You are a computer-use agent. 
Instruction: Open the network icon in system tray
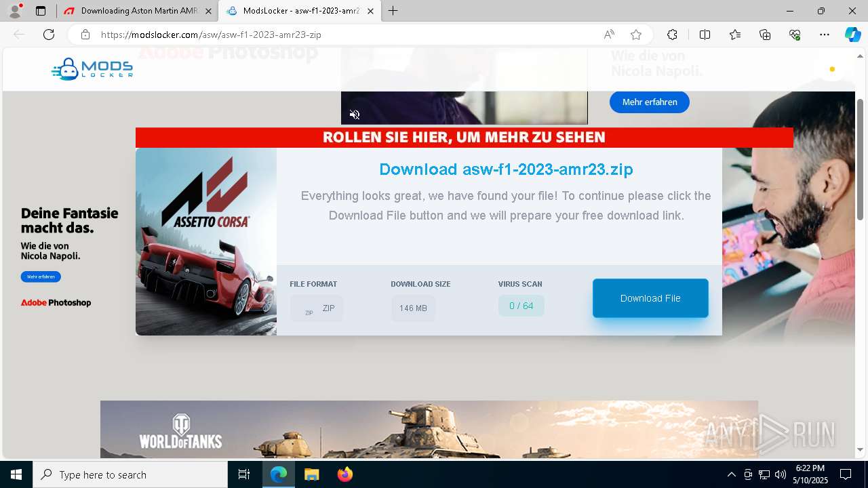click(x=764, y=474)
